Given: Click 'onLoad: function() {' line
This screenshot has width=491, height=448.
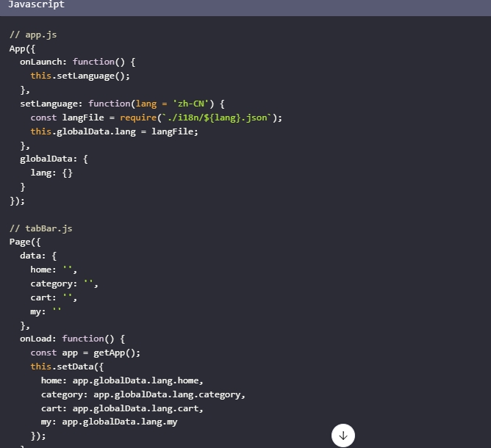Looking at the screenshot, I should tap(72, 339).
